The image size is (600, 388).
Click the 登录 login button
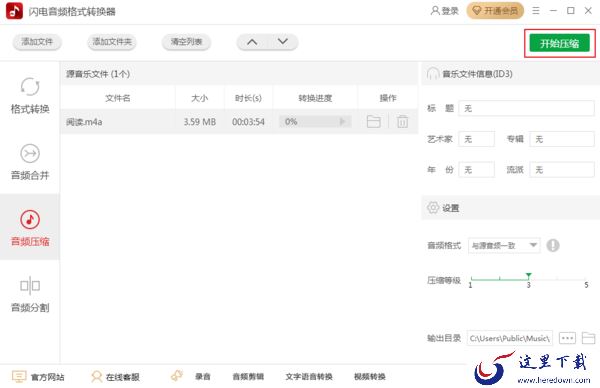tap(444, 11)
